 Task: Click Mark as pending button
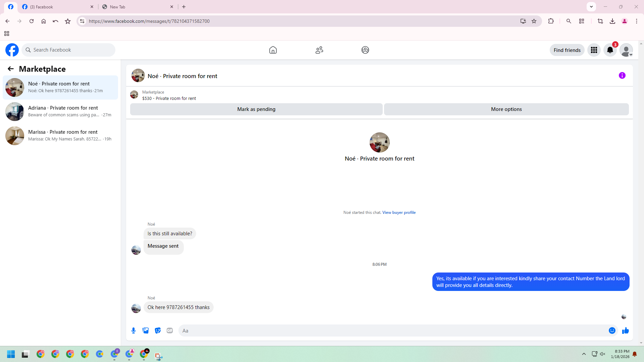[256, 109]
